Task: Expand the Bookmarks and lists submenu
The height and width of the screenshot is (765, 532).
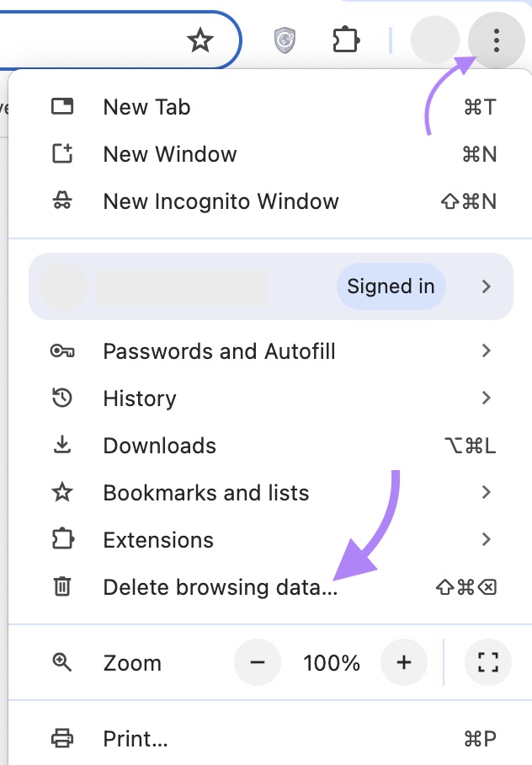Action: click(486, 492)
